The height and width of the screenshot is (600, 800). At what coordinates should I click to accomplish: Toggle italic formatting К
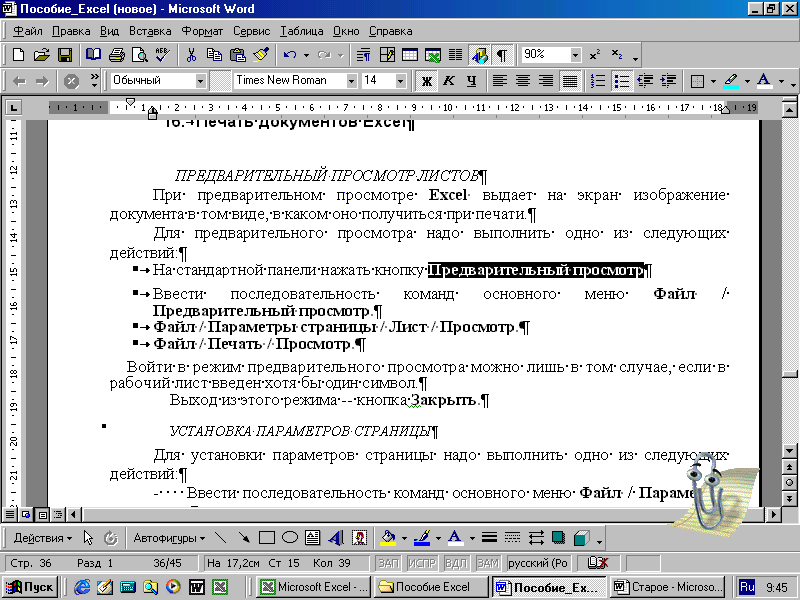(x=449, y=81)
